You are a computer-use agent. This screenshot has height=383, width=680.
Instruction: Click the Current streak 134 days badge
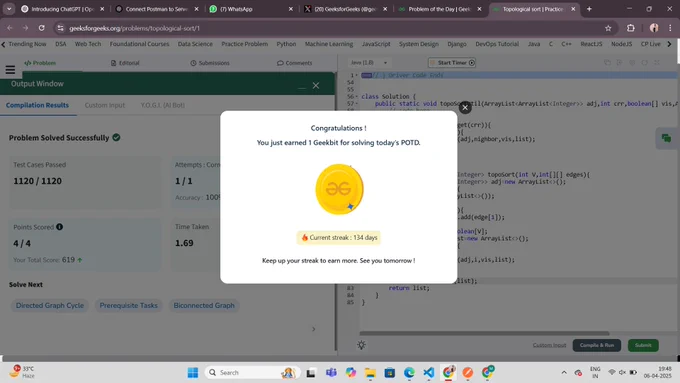coord(339,238)
